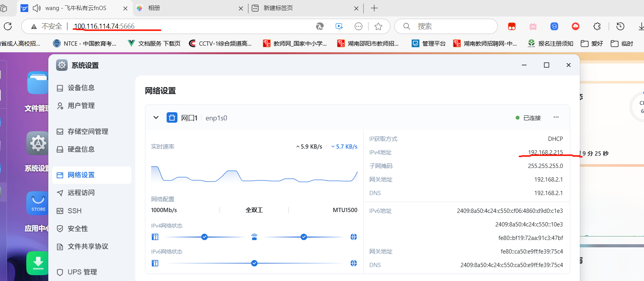Close the 相册 browser tab
The image size is (644, 281).
tap(241, 8)
